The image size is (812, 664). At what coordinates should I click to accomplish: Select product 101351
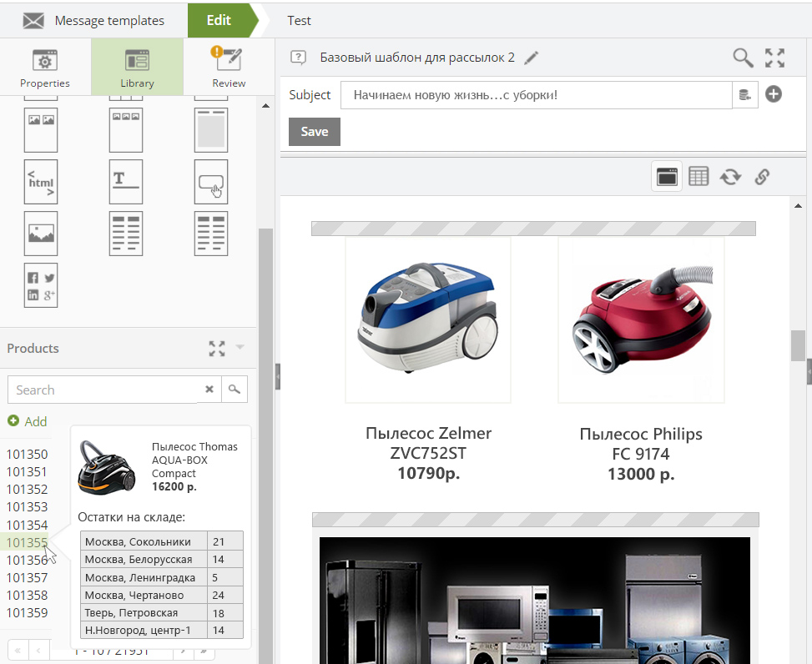pos(27,472)
